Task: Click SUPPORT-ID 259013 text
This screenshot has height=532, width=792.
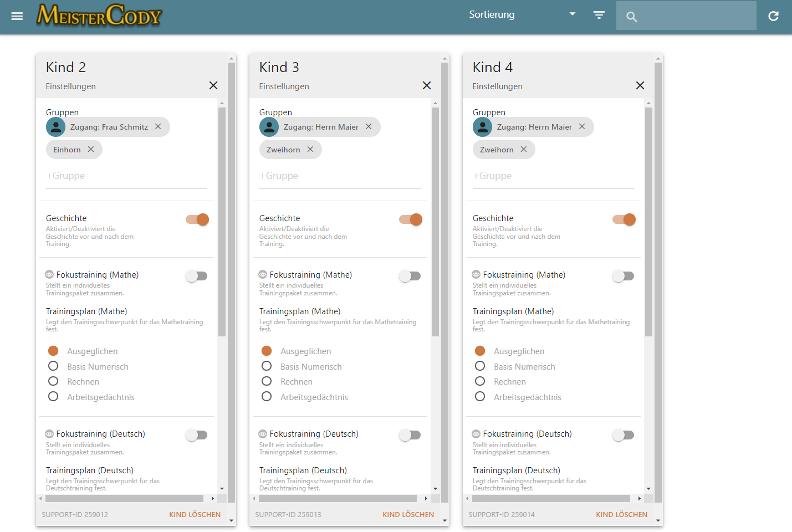Action: tap(288, 515)
